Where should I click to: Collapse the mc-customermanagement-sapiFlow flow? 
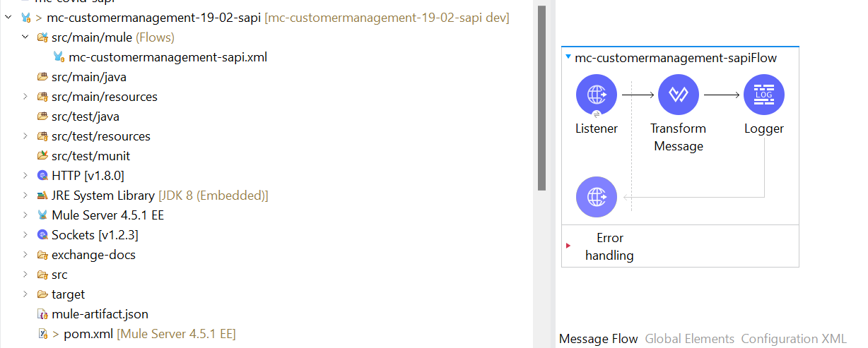click(x=568, y=58)
